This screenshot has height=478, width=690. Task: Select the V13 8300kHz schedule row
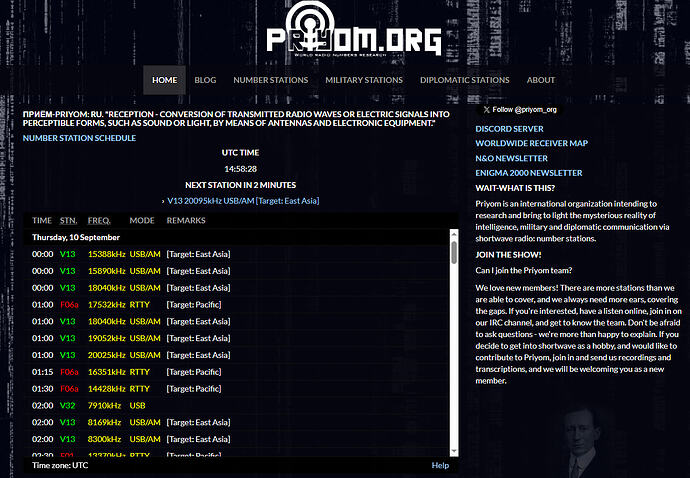click(x=237, y=439)
